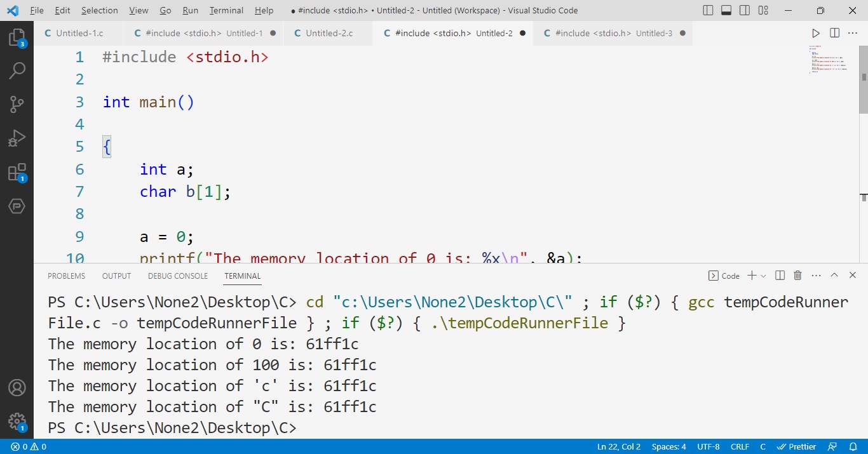Click the unsaved dot on the Untitled-3 tab
Screen dimensions: 868x454
coord(682,33)
